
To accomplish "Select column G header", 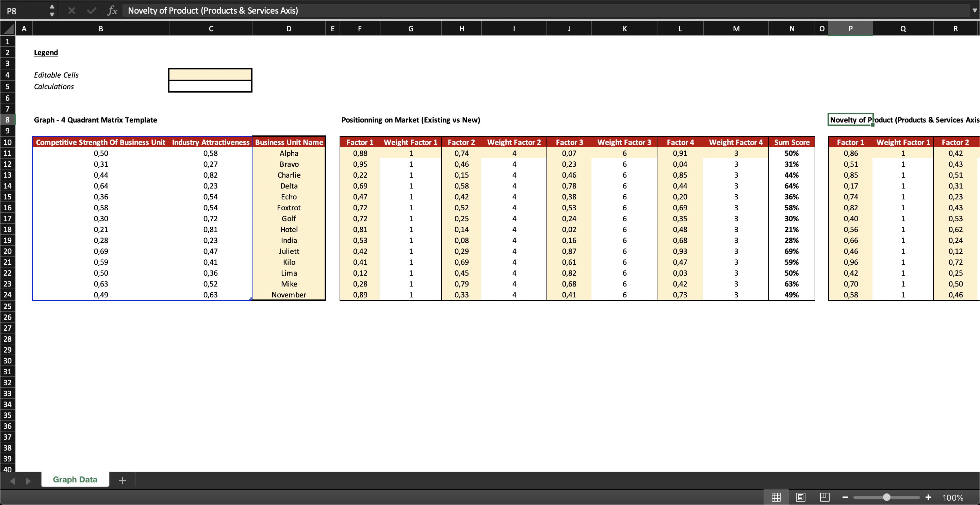I will point(411,29).
